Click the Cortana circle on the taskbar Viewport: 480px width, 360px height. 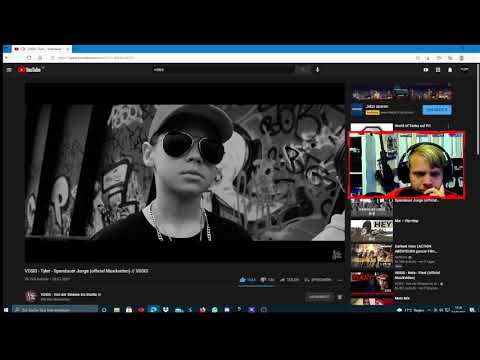pos(104,310)
